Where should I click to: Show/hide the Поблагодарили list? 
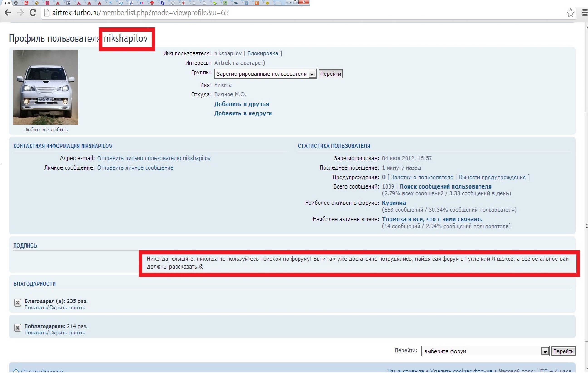[55, 333]
